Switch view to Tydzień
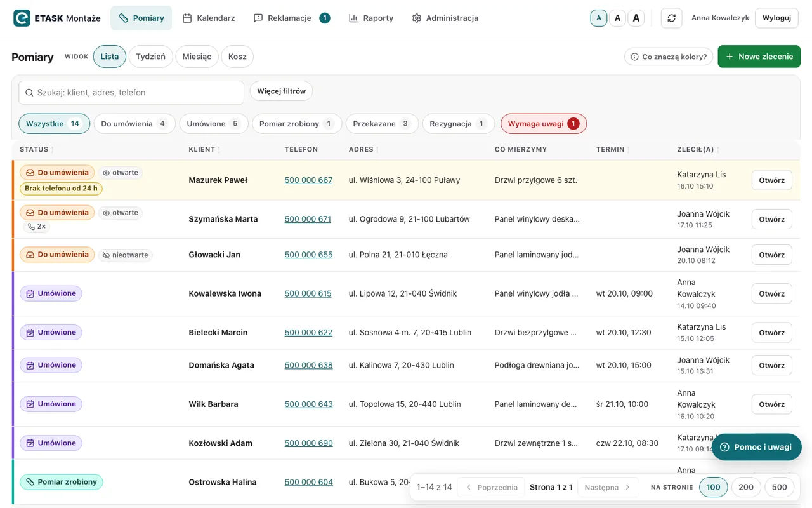 150,57
